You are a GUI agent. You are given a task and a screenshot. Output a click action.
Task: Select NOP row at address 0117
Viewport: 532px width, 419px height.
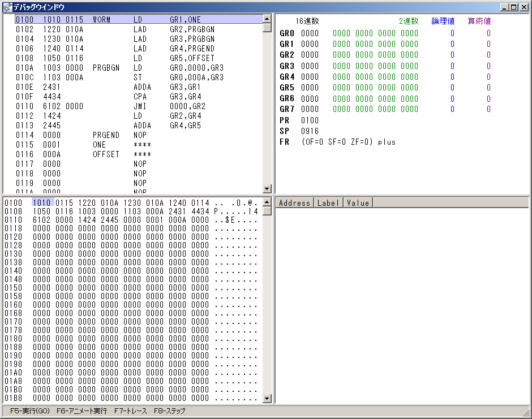[139, 164]
